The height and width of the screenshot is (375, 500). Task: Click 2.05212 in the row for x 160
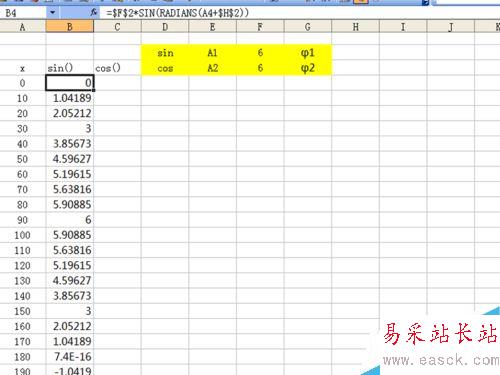(x=70, y=326)
